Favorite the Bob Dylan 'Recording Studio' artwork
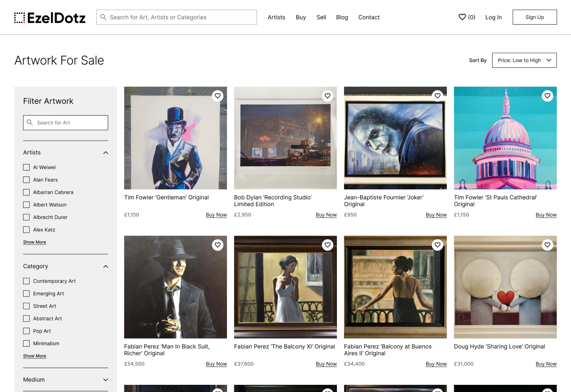Viewport: 571px width, 392px height. pos(327,96)
